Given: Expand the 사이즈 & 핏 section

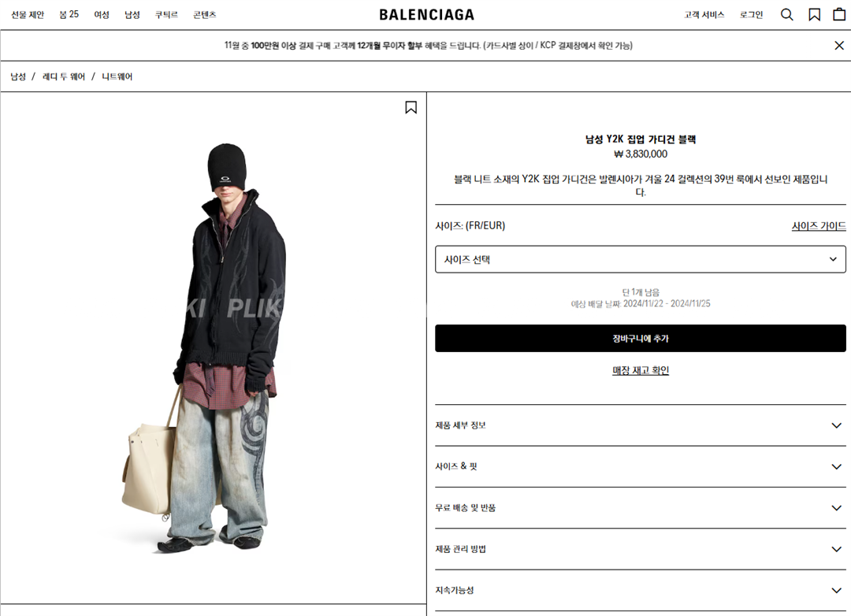Looking at the screenshot, I should click(641, 467).
